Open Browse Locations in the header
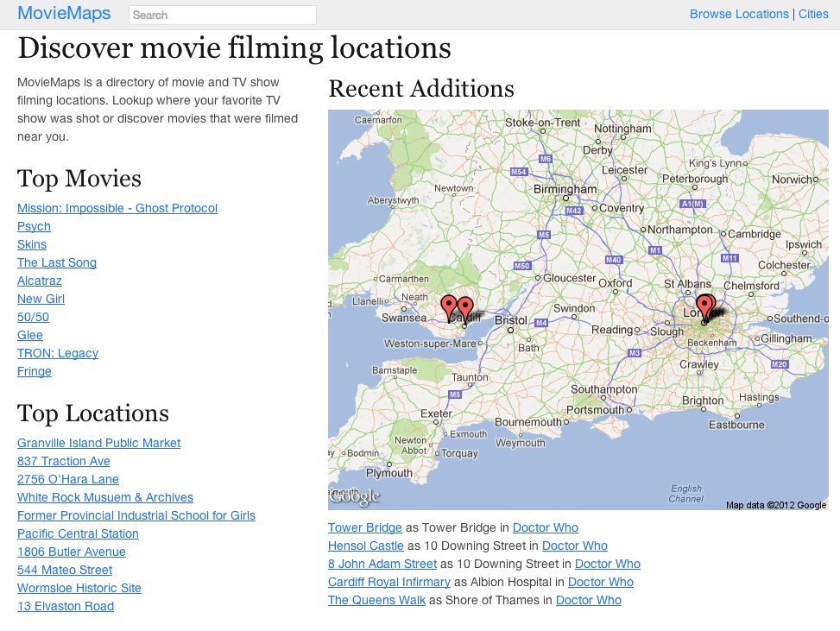The image size is (840, 631). pyautogui.click(x=739, y=14)
